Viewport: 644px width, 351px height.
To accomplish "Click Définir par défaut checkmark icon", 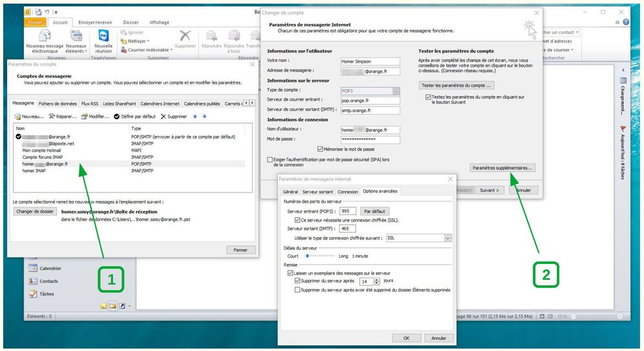I will [117, 117].
